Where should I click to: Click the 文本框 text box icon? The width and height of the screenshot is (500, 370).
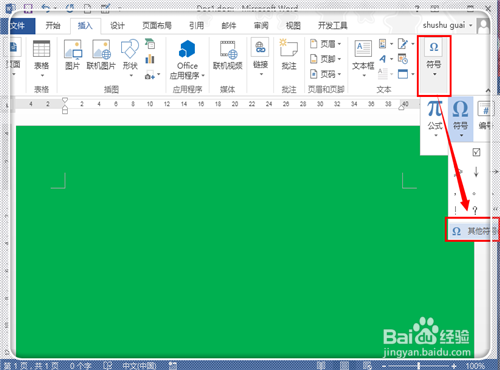(363, 49)
